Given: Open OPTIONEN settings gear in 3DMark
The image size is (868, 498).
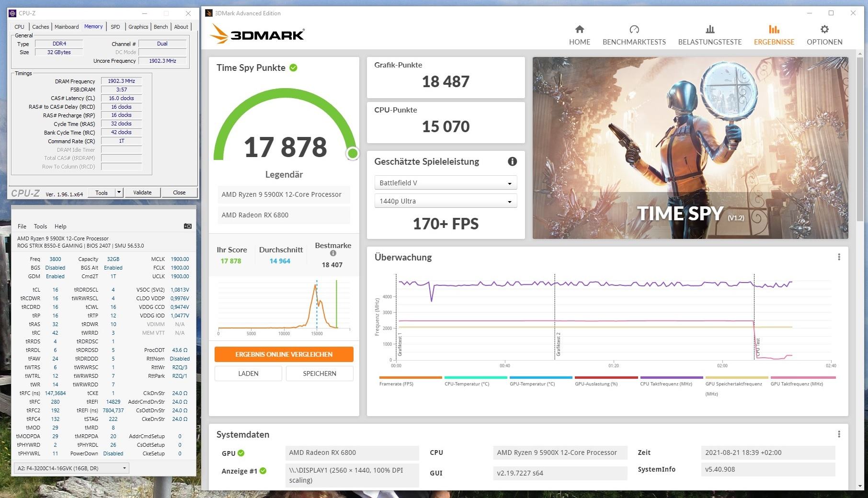Looking at the screenshot, I should coord(824,35).
